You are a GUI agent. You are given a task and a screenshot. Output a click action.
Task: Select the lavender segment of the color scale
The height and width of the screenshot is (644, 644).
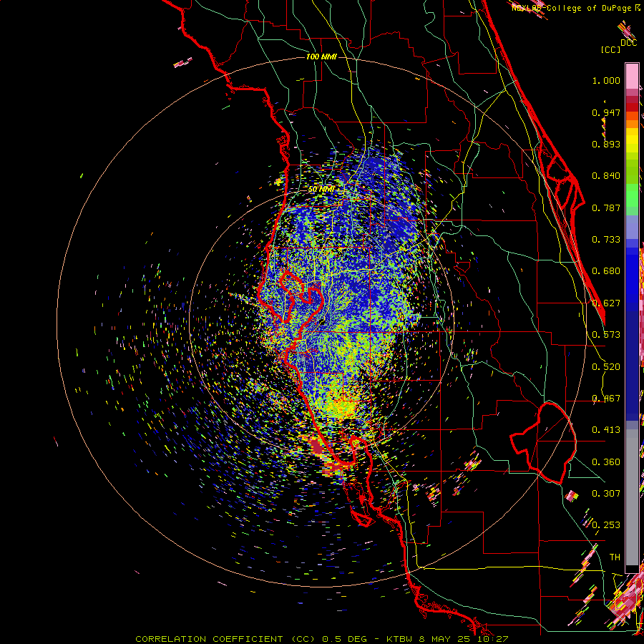pyautogui.click(x=632, y=228)
